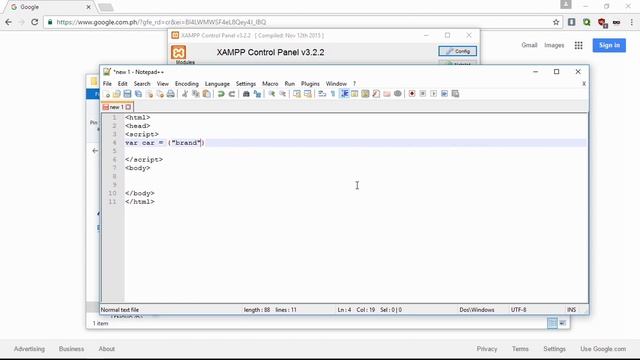640x360 pixels.
Task: Click the Save Recorded Macro icon
Action: (455, 94)
